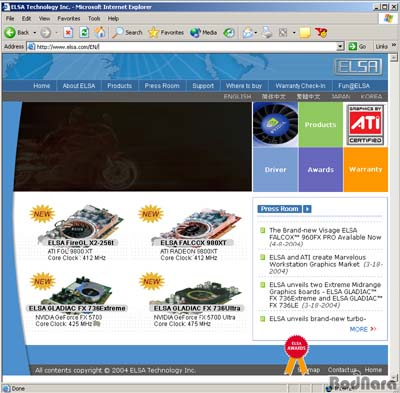Click the orange Warranty tile
Viewport: 400px width, 393px height.
tap(366, 170)
